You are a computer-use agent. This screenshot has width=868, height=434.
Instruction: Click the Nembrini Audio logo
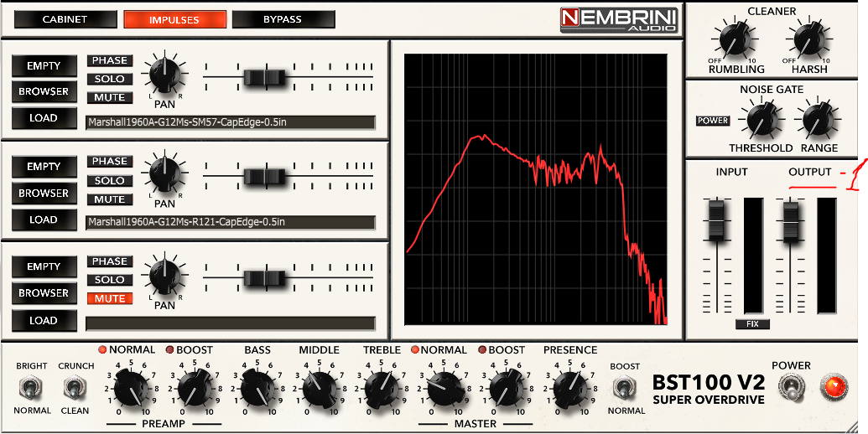[x=619, y=20]
